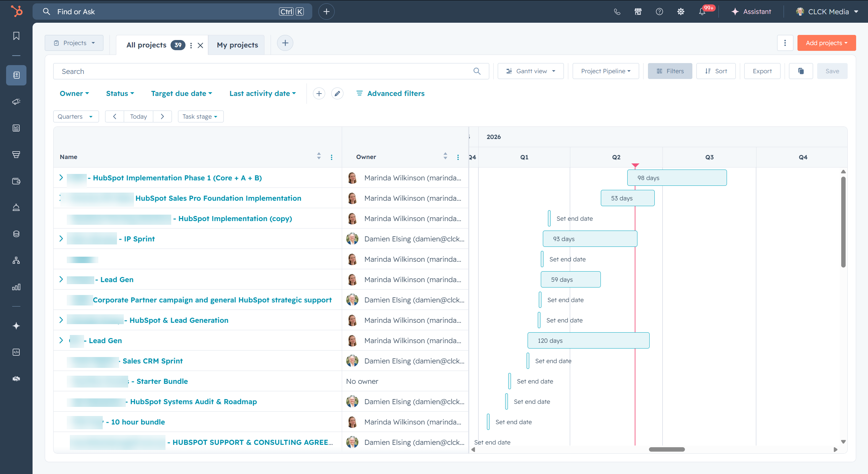Image resolution: width=868 pixels, height=474 pixels.
Task: Open Breeze AI sparkle sidebar icon
Action: click(16, 326)
